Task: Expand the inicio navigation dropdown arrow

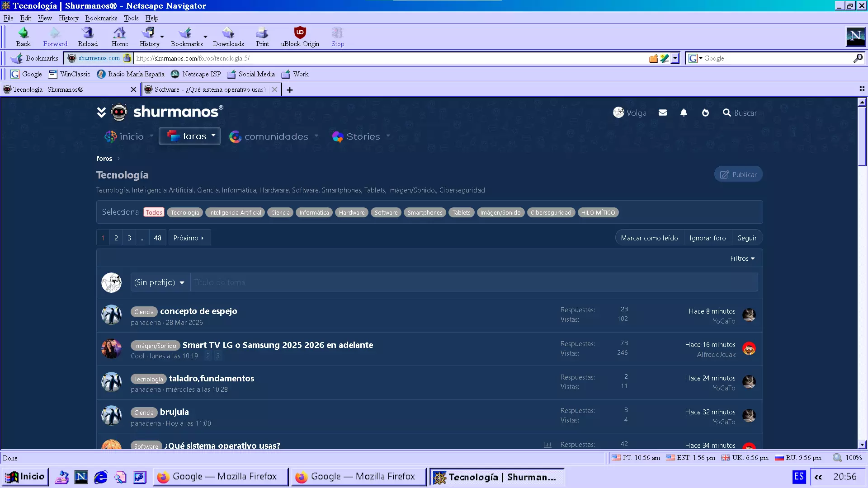Action: 151,136
